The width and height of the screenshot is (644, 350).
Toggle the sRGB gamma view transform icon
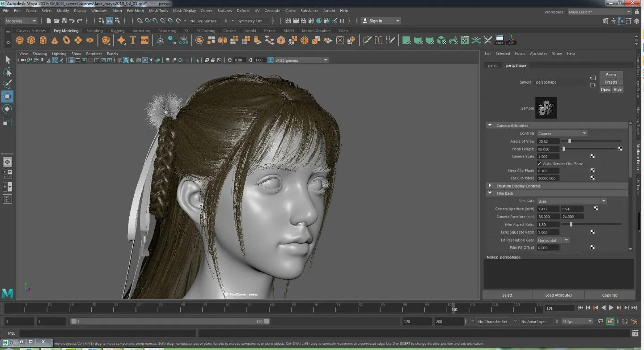point(271,60)
